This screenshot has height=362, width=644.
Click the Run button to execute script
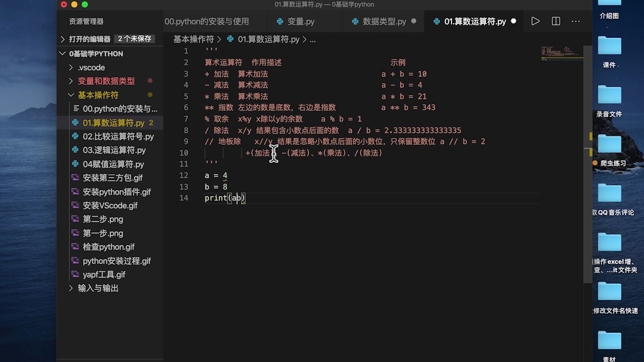[535, 21]
